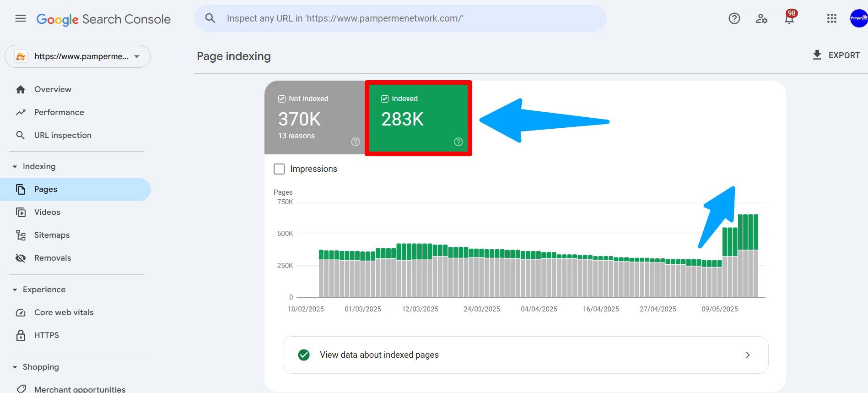Open View data about indexed pages
The width and height of the screenshot is (868, 393).
pyautogui.click(x=525, y=355)
